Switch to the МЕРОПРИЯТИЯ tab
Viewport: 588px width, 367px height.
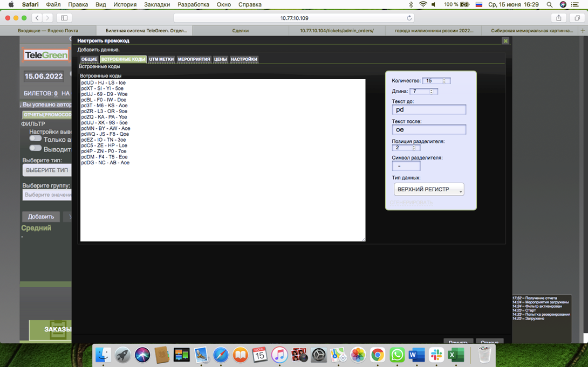[x=194, y=59]
